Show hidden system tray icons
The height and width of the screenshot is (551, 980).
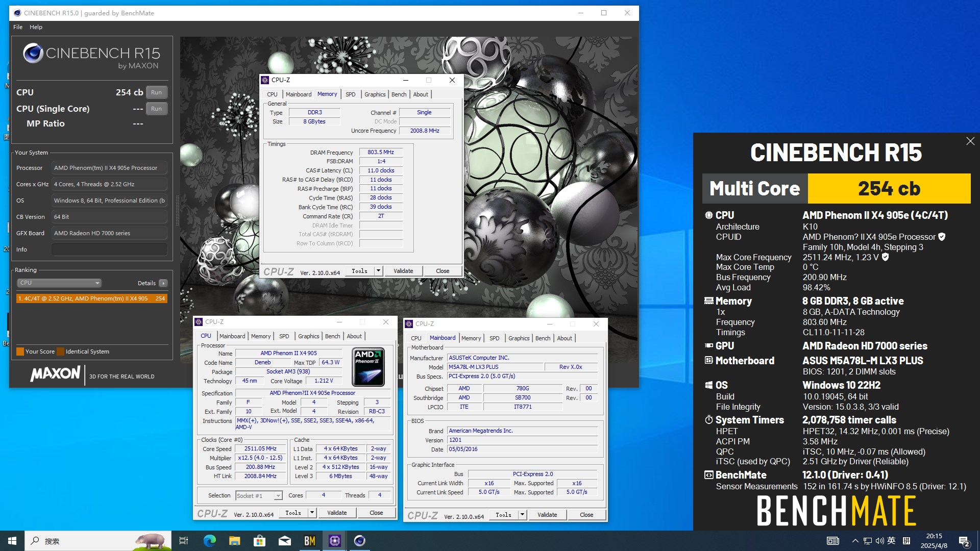point(855,541)
